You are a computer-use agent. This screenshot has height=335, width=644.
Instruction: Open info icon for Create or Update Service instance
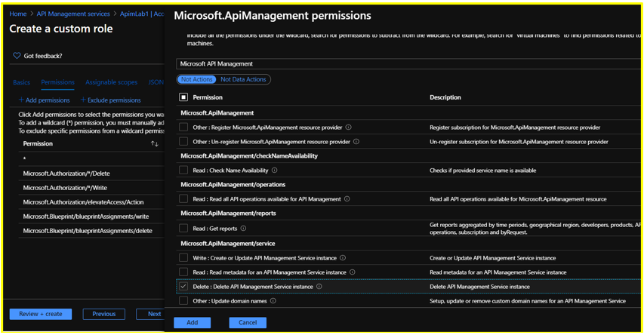tap(343, 258)
